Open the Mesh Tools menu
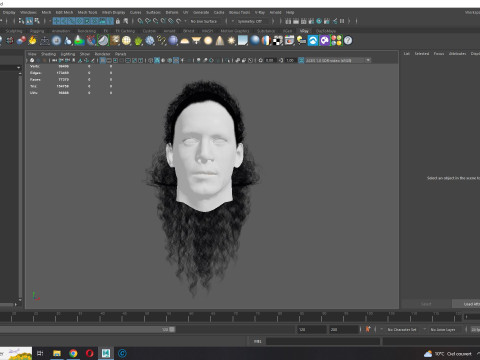The height and width of the screenshot is (360, 480). (87, 12)
